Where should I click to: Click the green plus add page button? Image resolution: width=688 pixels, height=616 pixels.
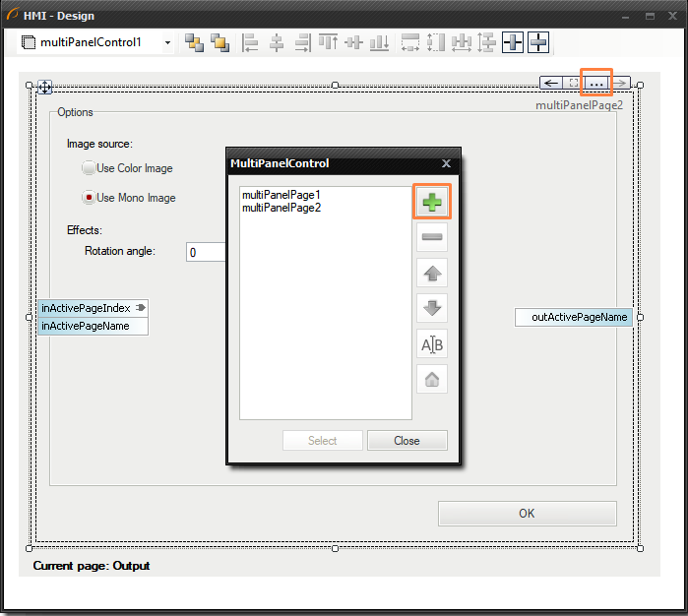[x=432, y=203]
